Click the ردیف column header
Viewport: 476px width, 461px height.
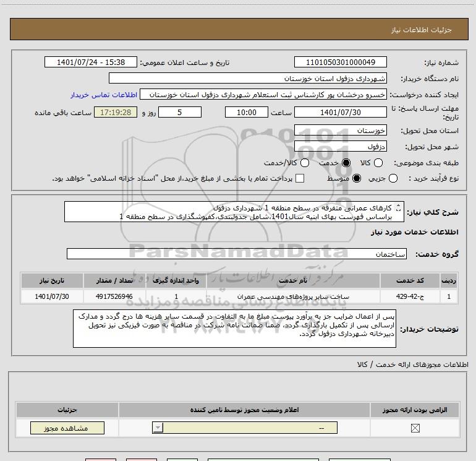[x=449, y=280]
